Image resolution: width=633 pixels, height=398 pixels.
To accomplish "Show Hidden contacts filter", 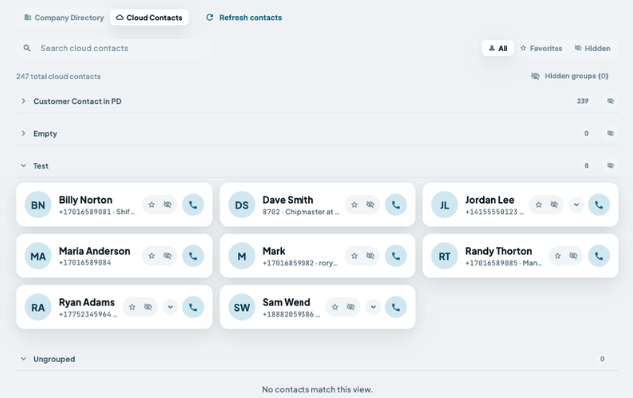I will pos(592,48).
